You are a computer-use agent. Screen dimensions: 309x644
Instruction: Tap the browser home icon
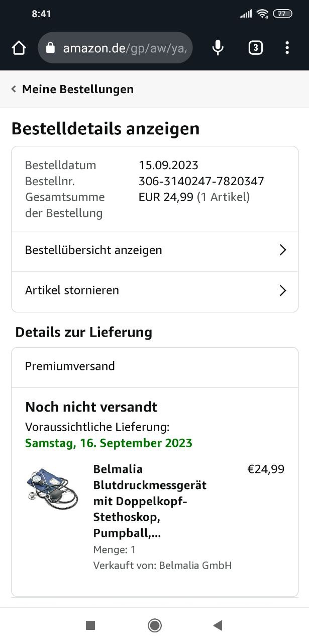click(x=19, y=48)
